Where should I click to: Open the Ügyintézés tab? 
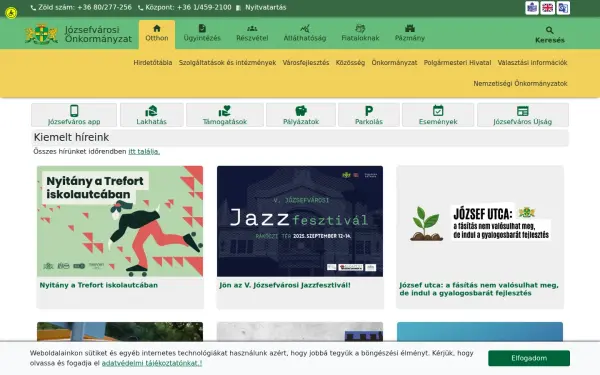202,34
